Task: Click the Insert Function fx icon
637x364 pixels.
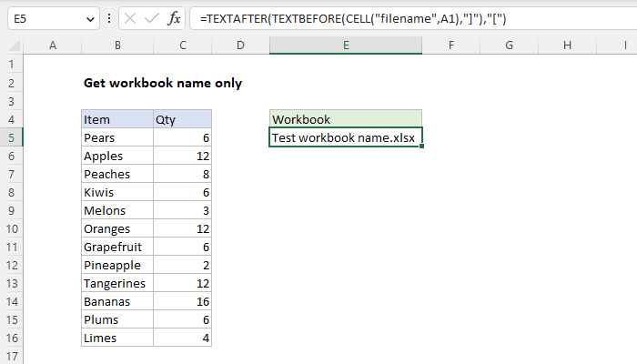Action: [174, 18]
